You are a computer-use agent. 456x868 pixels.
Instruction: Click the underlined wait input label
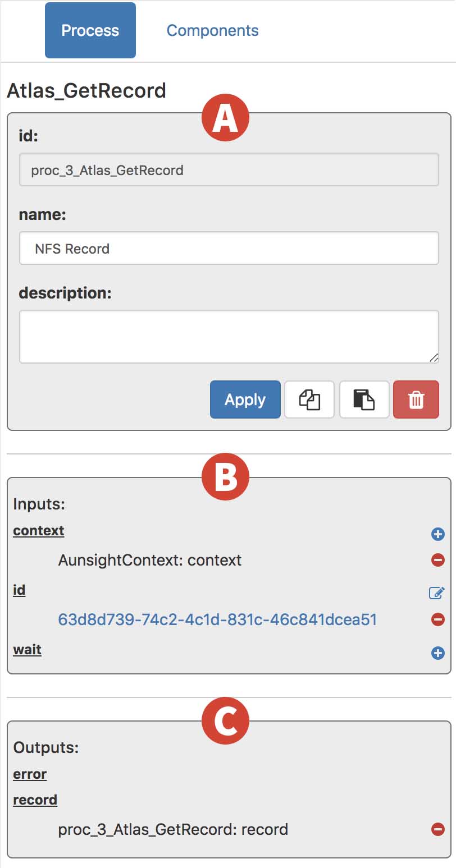click(28, 650)
